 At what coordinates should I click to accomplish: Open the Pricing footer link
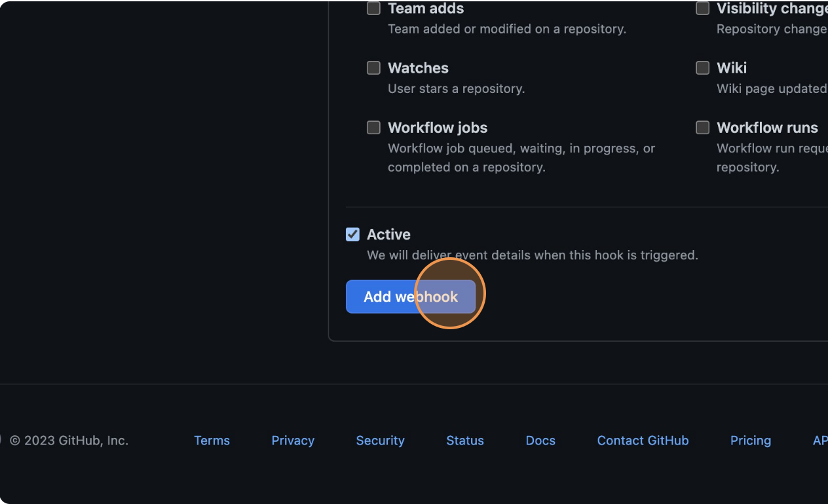point(751,441)
